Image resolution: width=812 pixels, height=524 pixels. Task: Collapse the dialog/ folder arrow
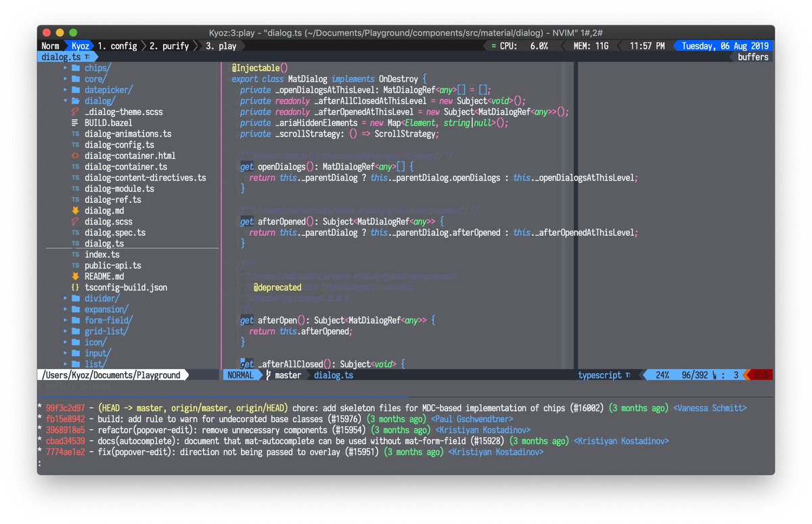66,101
